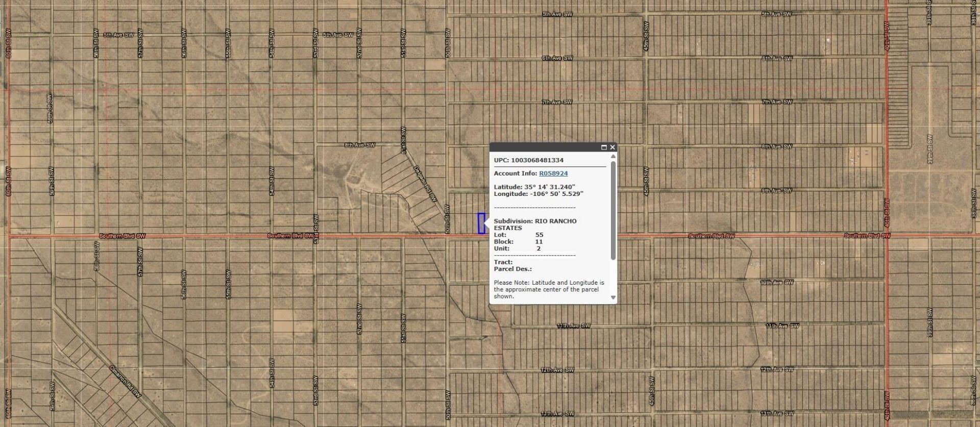980x427 pixels.
Task: Select the blue highlighted parcel on map
Action: [481, 223]
